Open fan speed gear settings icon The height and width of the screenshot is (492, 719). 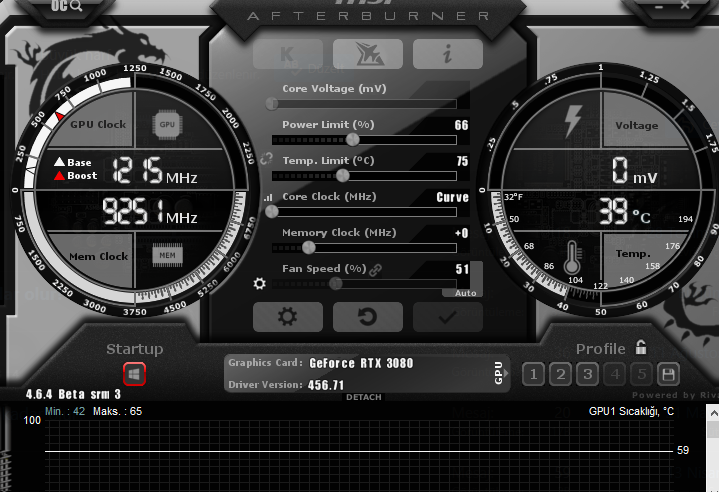[260, 283]
